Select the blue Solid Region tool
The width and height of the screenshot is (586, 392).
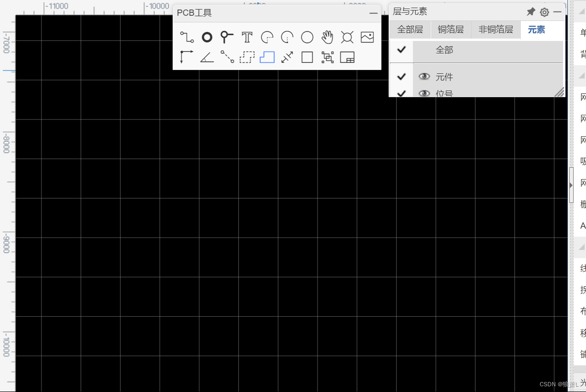(267, 57)
